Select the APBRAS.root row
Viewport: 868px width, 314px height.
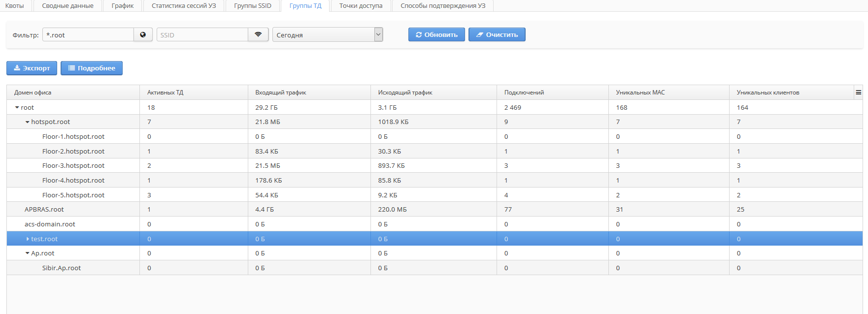(x=434, y=209)
